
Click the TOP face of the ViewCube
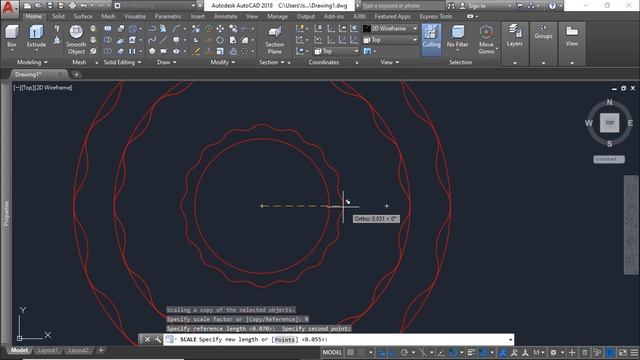click(x=609, y=123)
